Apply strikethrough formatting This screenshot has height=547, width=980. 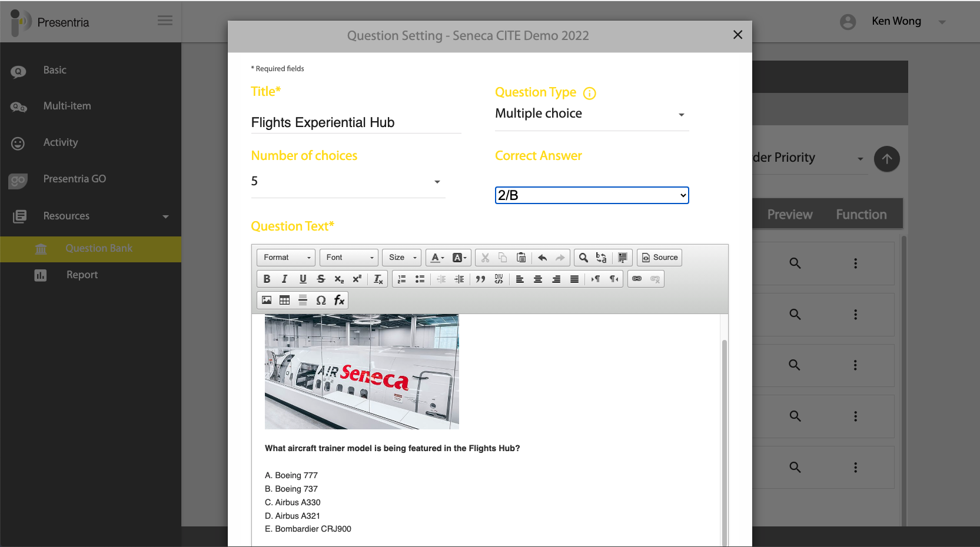(321, 279)
